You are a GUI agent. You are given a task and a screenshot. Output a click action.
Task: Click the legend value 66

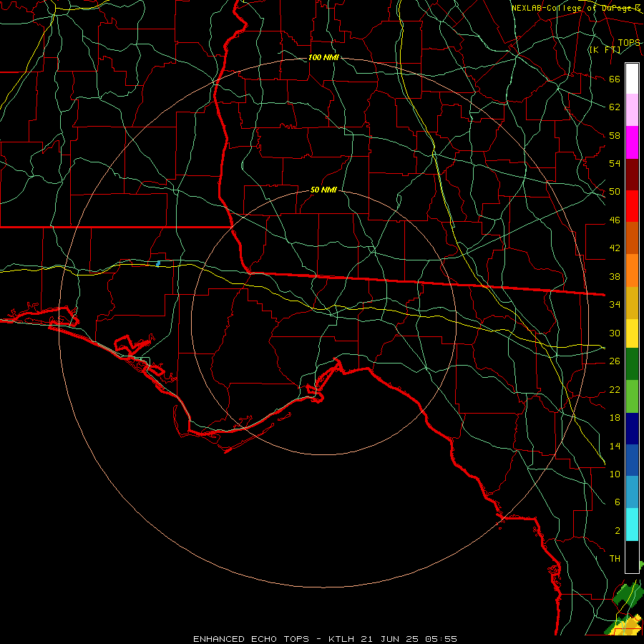615,79
